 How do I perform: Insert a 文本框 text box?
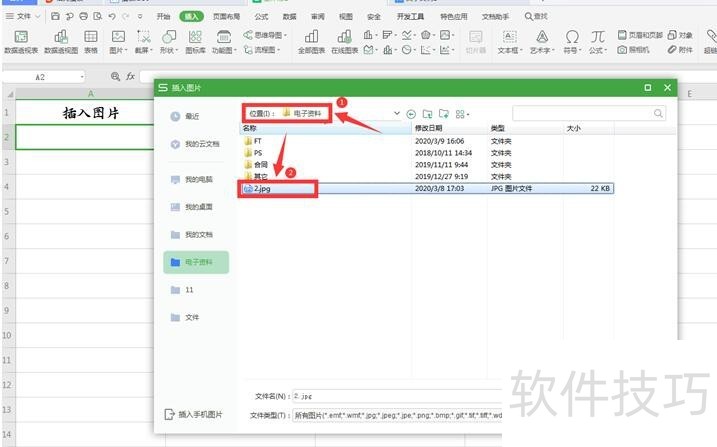(x=509, y=42)
